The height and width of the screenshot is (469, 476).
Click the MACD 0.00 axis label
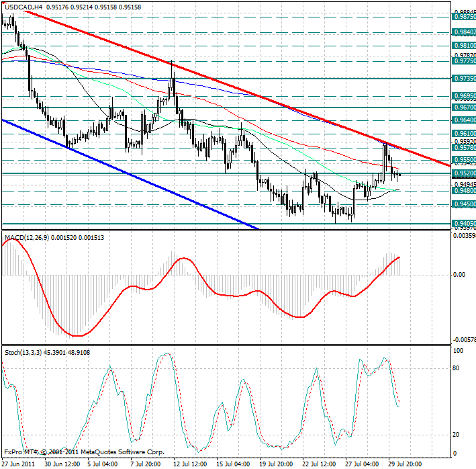pyautogui.click(x=458, y=275)
